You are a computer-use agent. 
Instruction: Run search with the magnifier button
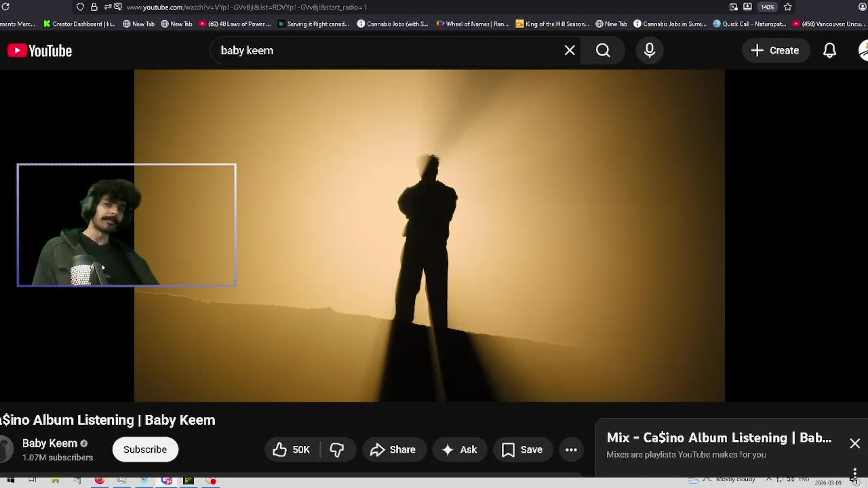[603, 50]
